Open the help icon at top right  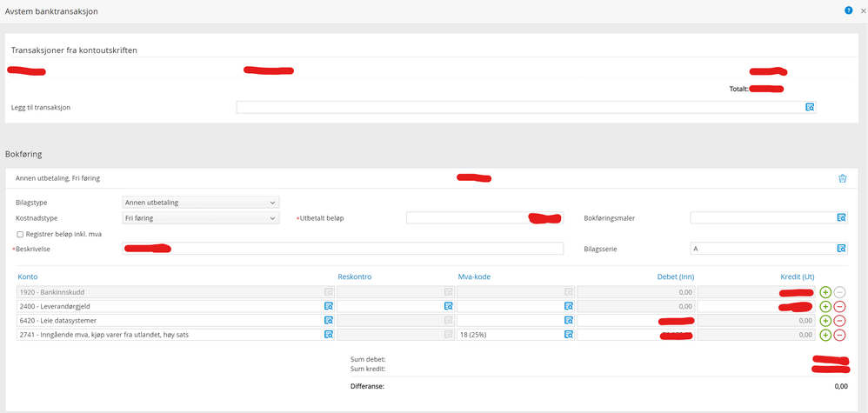(x=848, y=10)
